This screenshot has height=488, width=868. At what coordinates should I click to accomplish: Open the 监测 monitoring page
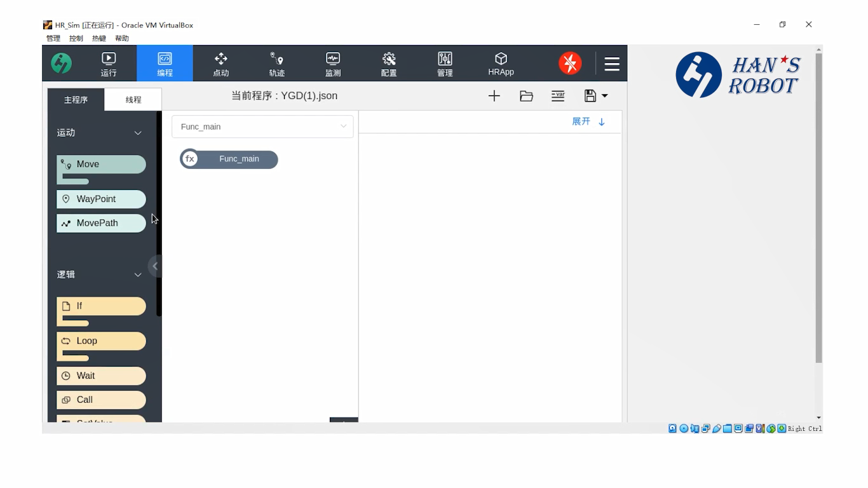333,64
